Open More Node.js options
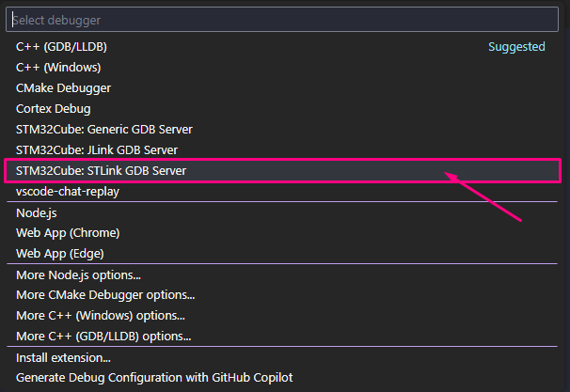This screenshot has height=392, width=570. click(x=78, y=274)
